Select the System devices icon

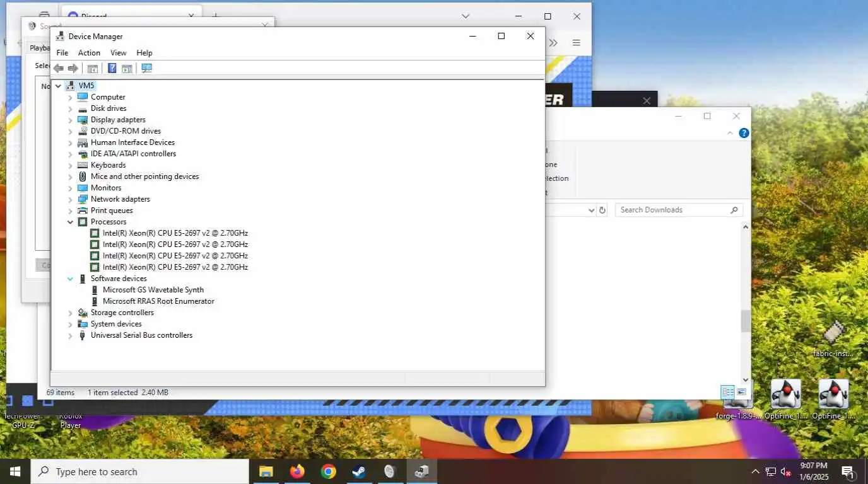point(83,324)
